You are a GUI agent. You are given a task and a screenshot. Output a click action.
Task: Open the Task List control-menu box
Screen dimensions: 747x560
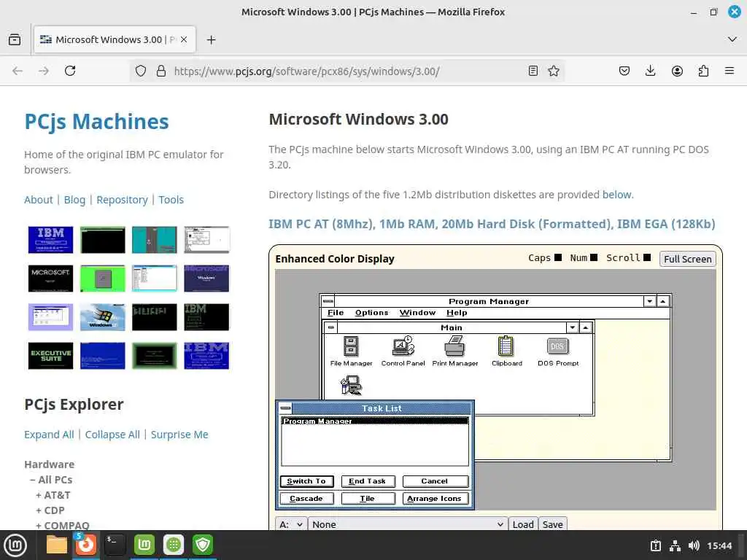click(285, 408)
